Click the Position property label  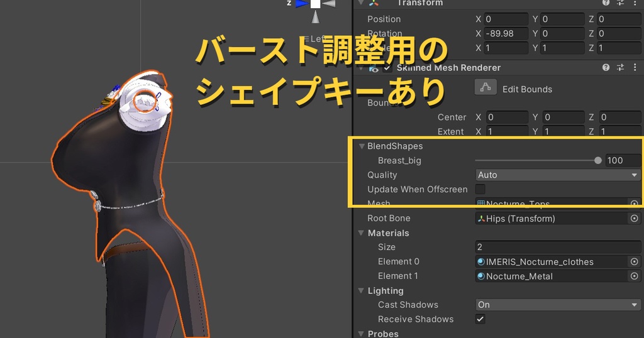coord(384,19)
